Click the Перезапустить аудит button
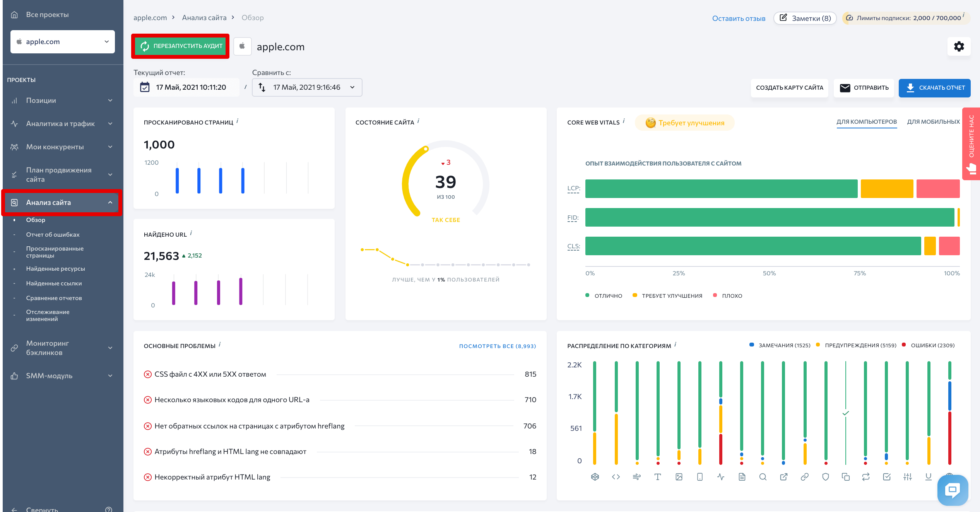Screen dimensions: 980x512 180,46
